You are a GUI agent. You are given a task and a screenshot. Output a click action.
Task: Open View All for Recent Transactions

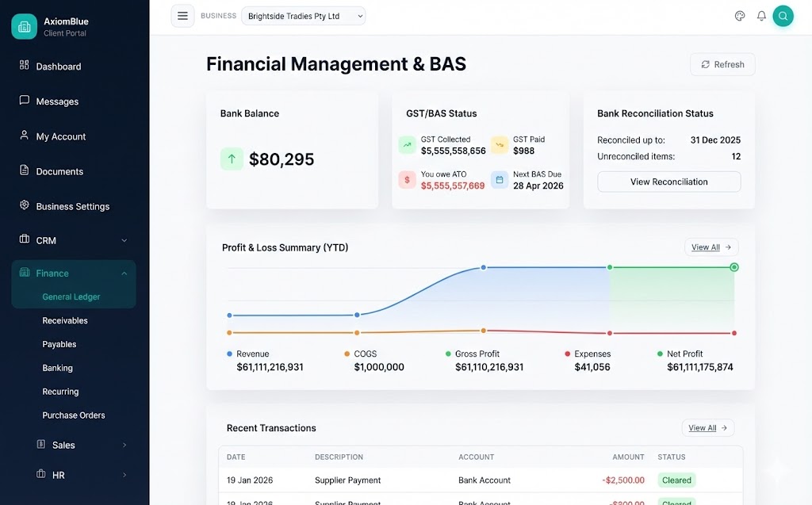pos(707,427)
